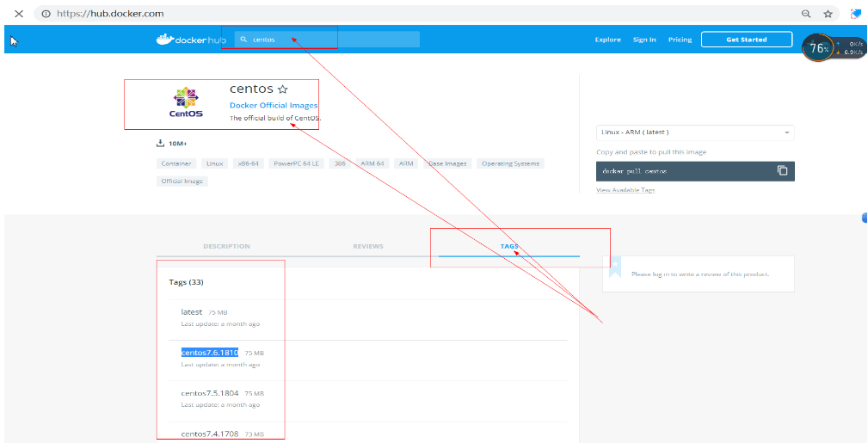The width and height of the screenshot is (868, 443).
Task: Select the centos7.5.1804 tag entry
Action: 210,393
